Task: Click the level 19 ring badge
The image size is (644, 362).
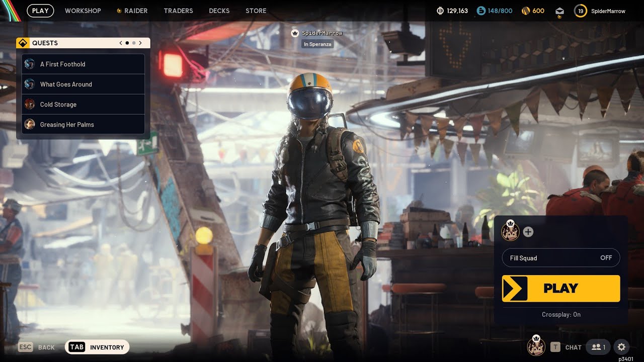Action: coord(580,11)
